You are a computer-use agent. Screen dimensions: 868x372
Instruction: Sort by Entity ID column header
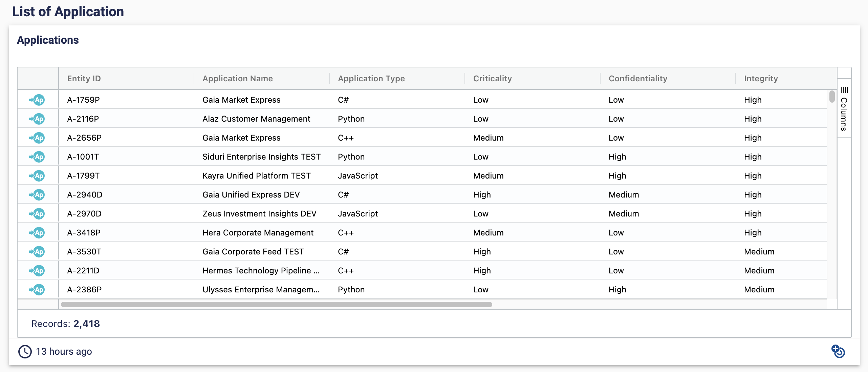[84, 79]
